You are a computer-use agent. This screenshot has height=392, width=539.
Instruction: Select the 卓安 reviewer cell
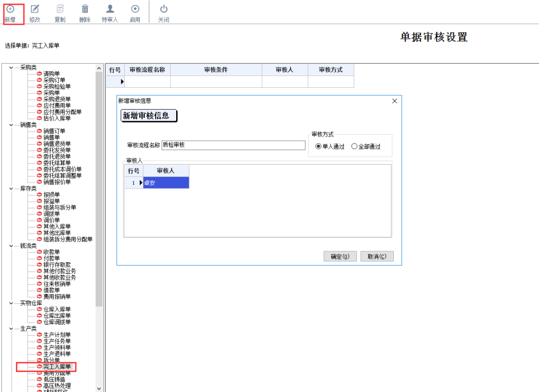point(166,183)
